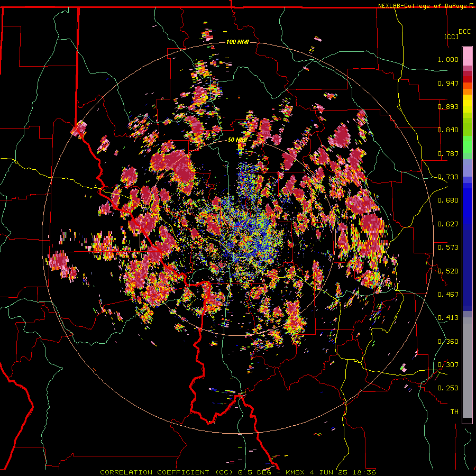
Task: Click the 0.307 scale value
Action: pos(448,365)
